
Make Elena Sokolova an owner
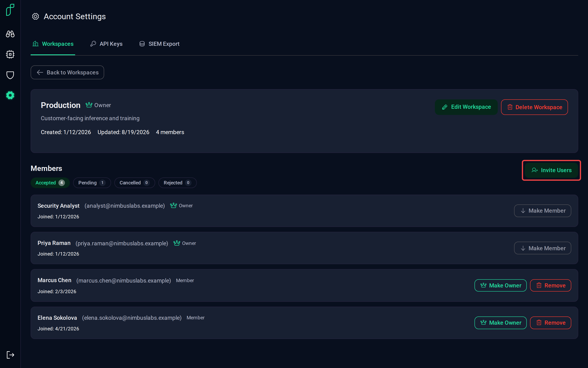[x=501, y=323]
